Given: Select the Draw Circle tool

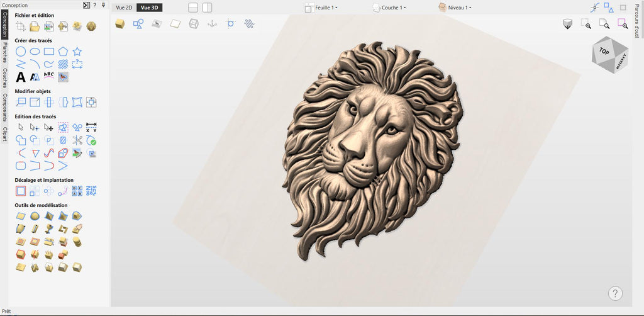Looking at the screenshot, I should tap(21, 52).
